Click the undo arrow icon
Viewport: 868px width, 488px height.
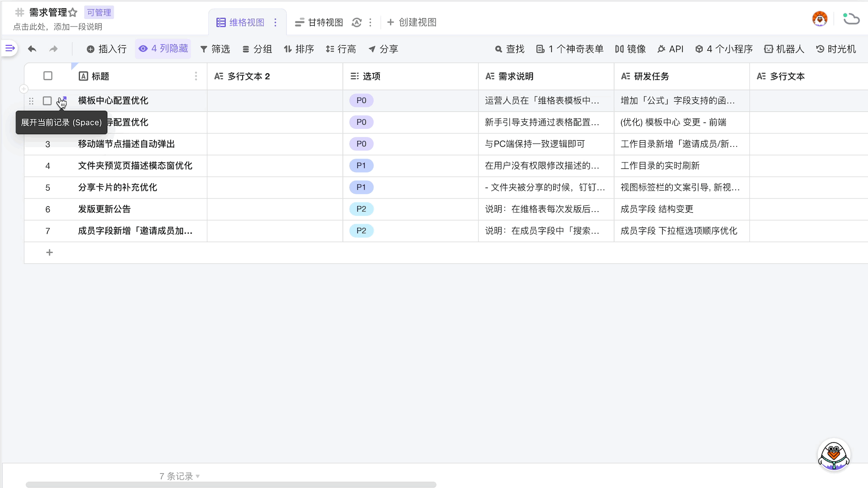click(x=32, y=49)
